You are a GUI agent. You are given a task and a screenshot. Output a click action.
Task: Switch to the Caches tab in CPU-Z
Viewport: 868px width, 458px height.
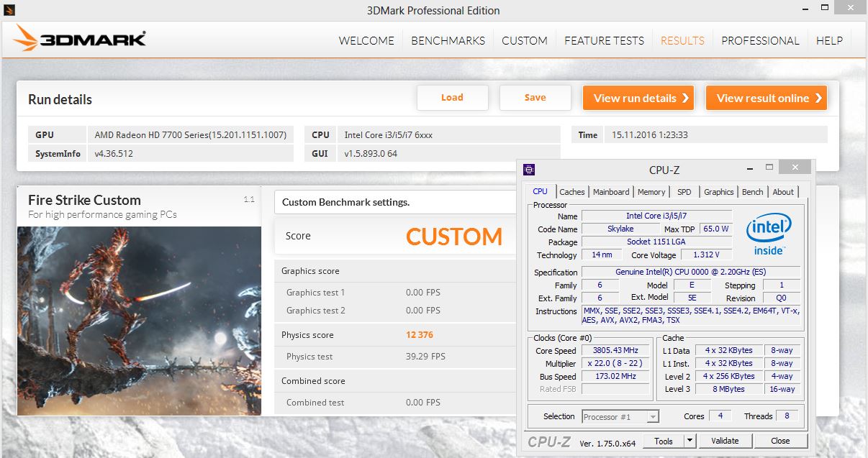pos(572,192)
